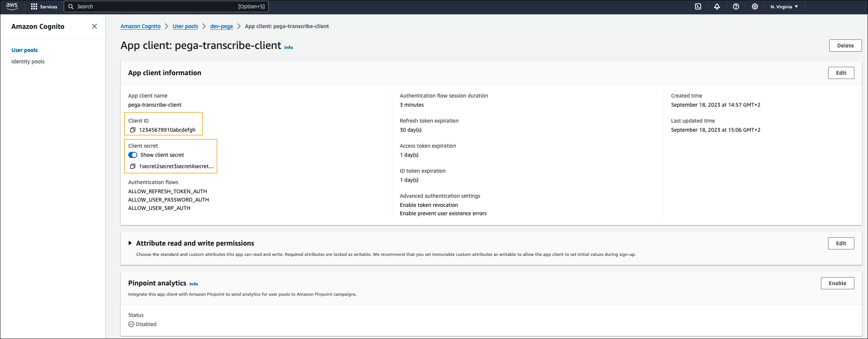
Task: Click ALLOW_REFRESH_TOKEN_AUTH flow text
Action: [x=168, y=191]
